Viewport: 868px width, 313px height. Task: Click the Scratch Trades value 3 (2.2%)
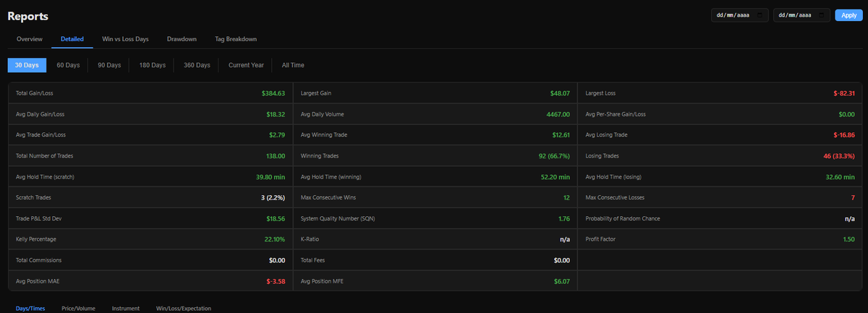(x=272, y=197)
